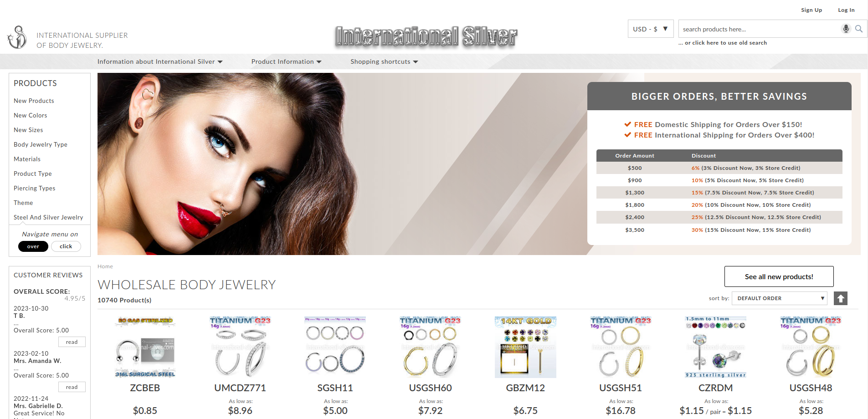
Task: Click the Mrs. Gabrielle D. review name
Action: click(38, 406)
